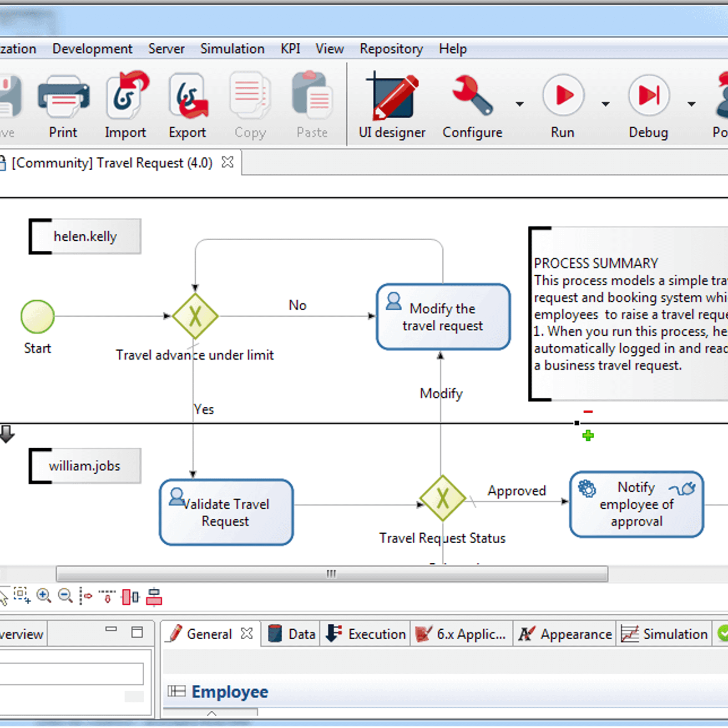This screenshot has width=728, height=728.
Task: Switch to the Data tab
Action: click(291, 634)
